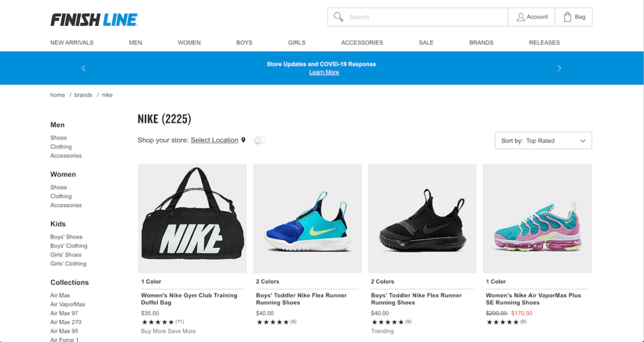Click inside the Search input field

pyautogui.click(x=426, y=17)
